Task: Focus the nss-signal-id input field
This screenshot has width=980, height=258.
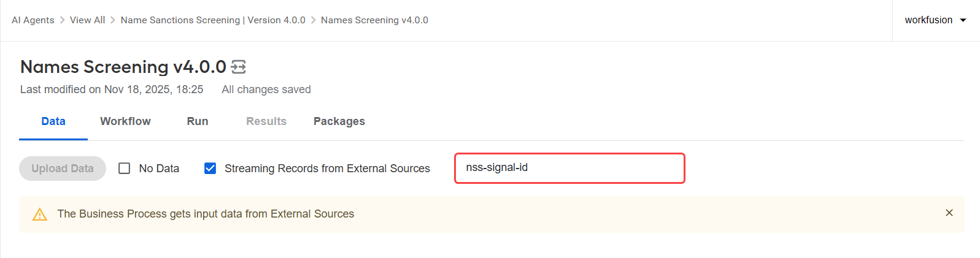Action: point(569,168)
